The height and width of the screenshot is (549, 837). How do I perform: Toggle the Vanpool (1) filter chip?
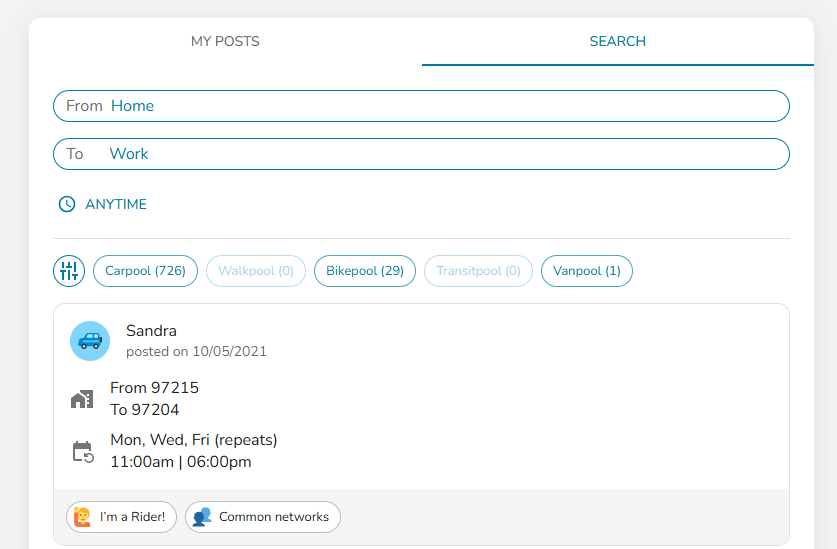pyautogui.click(x=586, y=271)
